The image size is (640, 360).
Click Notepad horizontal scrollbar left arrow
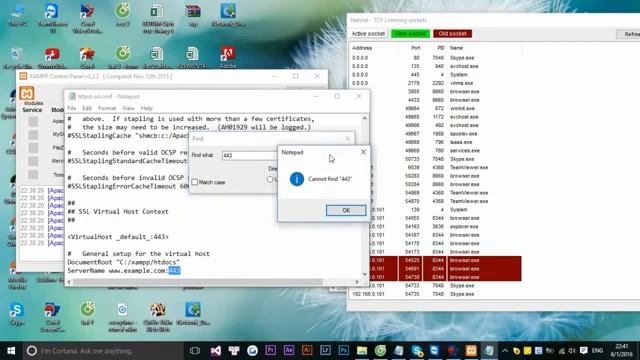point(69,282)
